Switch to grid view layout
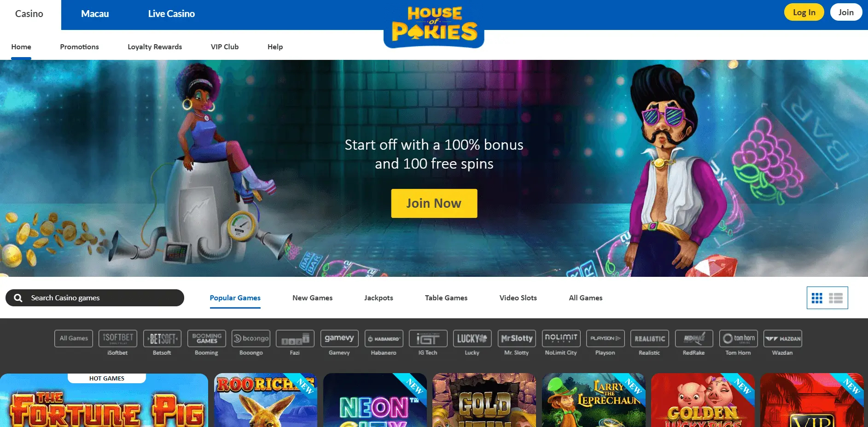Viewport: 868px width, 427px height. tap(817, 298)
